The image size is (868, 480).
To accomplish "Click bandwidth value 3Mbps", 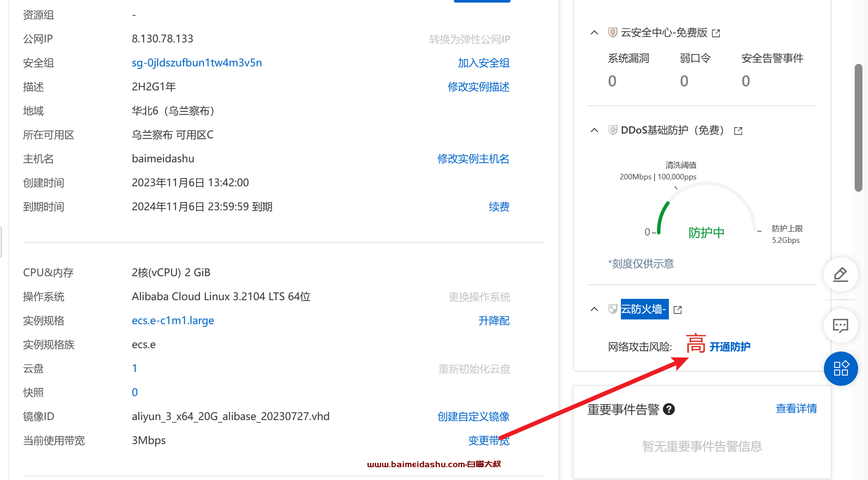I will click(x=149, y=441).
